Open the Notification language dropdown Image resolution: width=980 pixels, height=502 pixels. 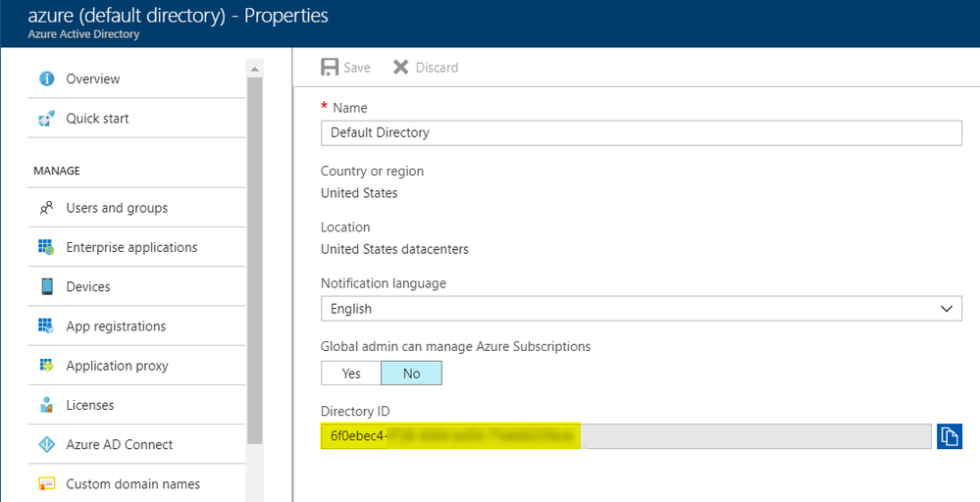click(641, 309)
